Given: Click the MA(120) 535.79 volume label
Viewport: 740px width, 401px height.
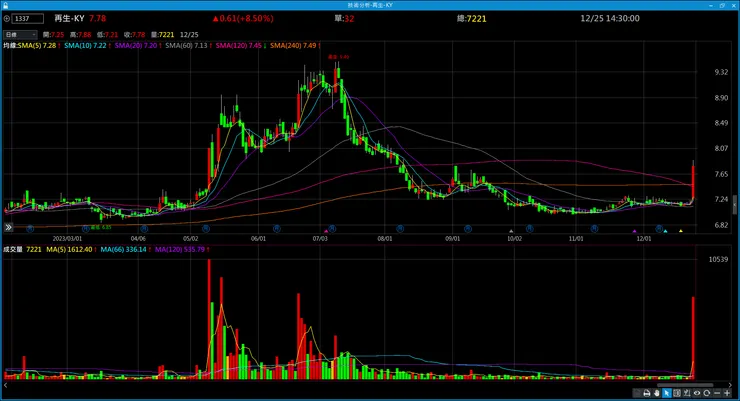Looking at the screenshot, I should pyautogui.click(x=180, y=249).
